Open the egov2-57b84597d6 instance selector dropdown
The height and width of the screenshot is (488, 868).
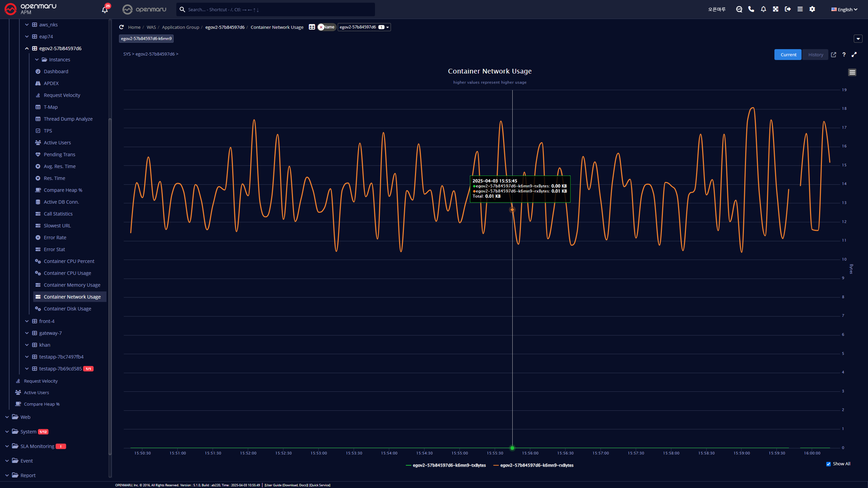pos(364,27)
